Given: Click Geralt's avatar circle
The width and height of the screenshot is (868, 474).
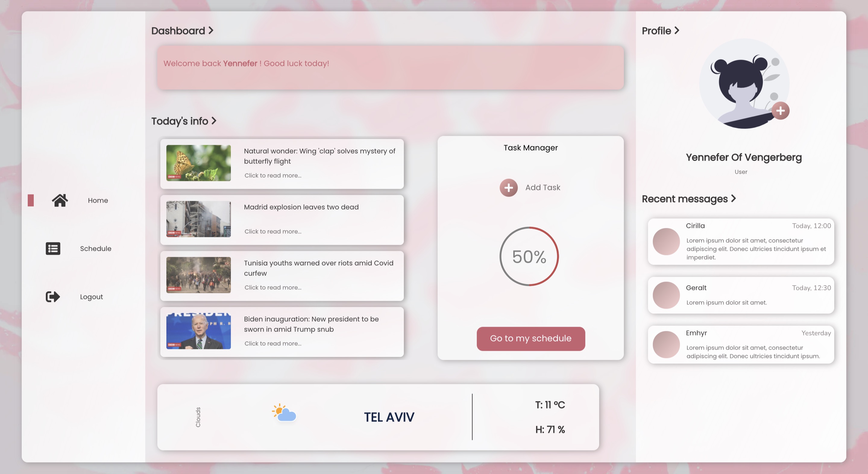Looking at the screenshot, I should click(666, 295).
